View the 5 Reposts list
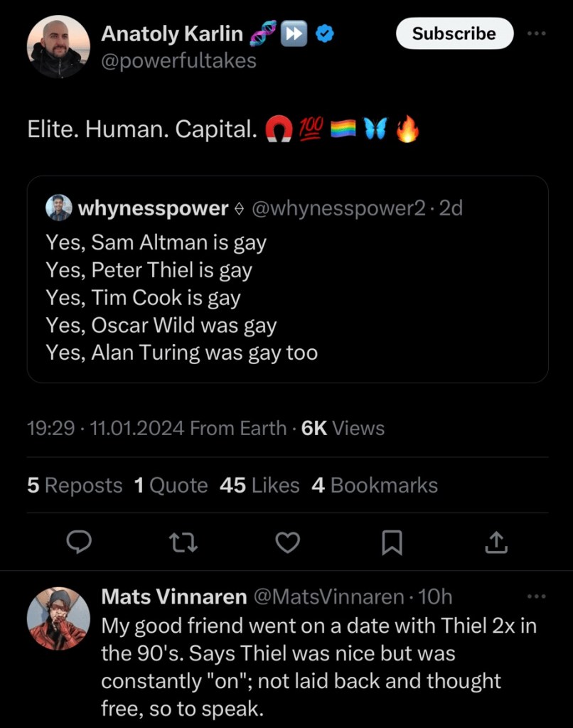This screenshot has height=728, width=573. point(75,486)
